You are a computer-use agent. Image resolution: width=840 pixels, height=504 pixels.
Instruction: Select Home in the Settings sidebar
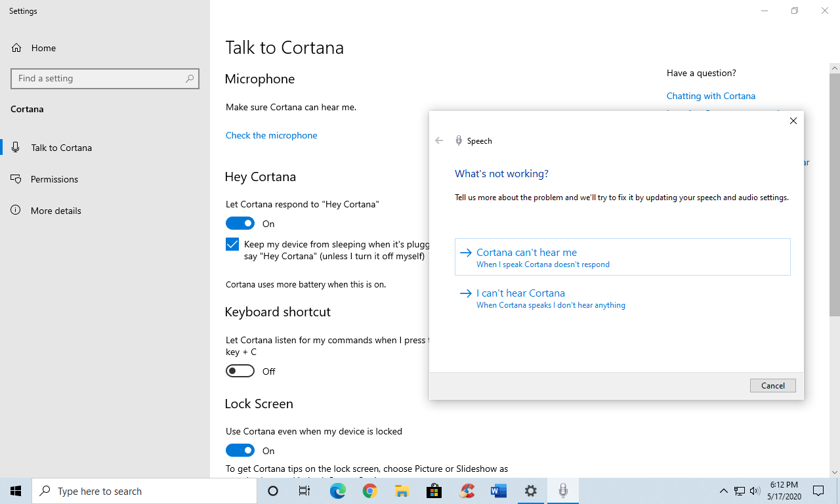[105, 48]
